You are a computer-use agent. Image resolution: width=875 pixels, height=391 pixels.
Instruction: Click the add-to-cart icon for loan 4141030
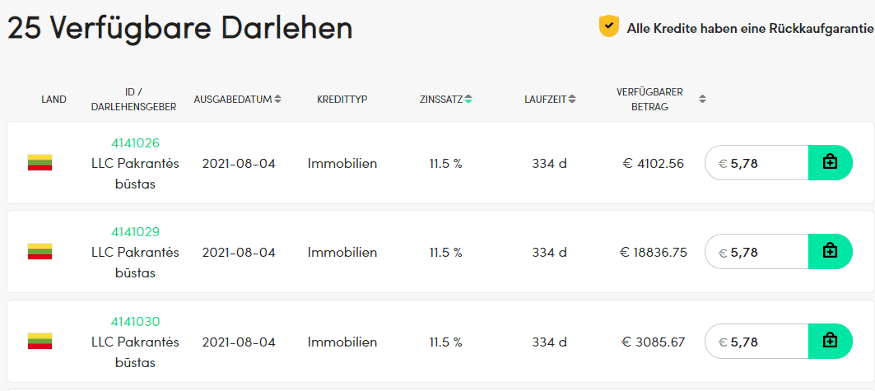[x=830, y=341]
